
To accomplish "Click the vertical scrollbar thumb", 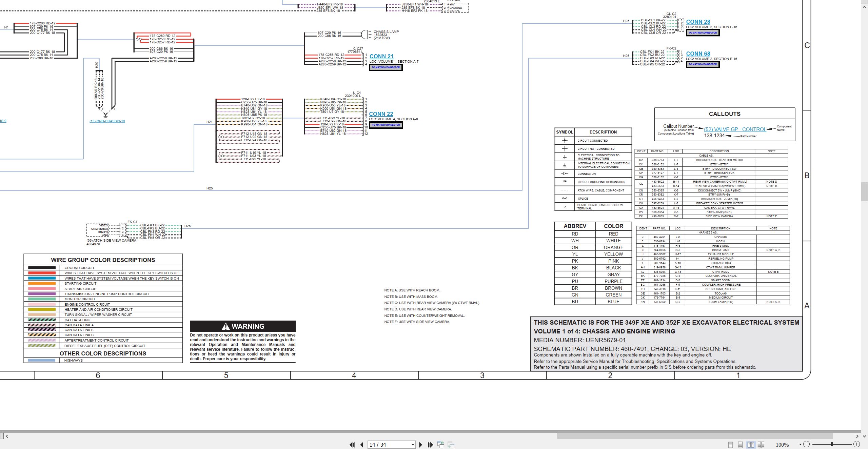I will click(x=865, y=192).
